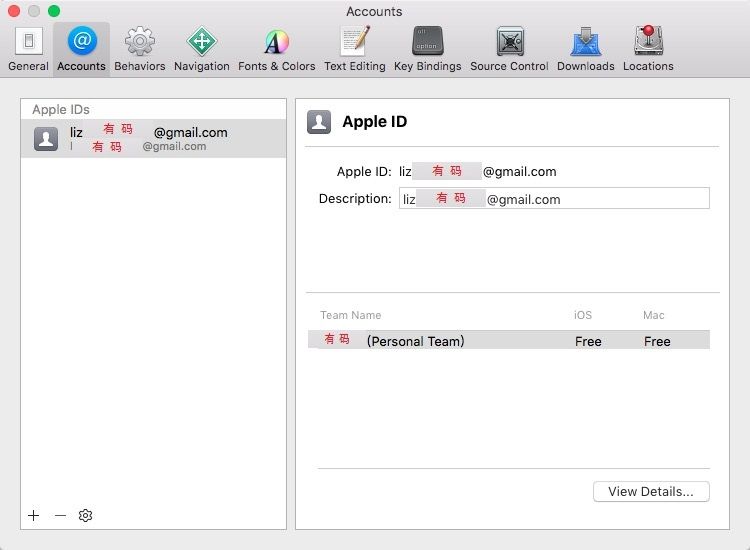Viewport: 750px width, 550px height.
Task: Show the Key Bindings preferences
Action: point(427,48)
